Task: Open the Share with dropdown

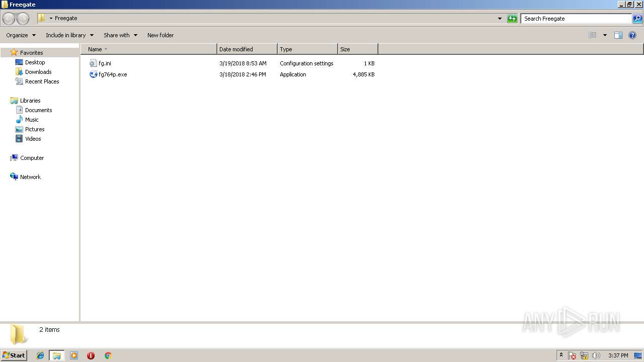Action: 120,35
